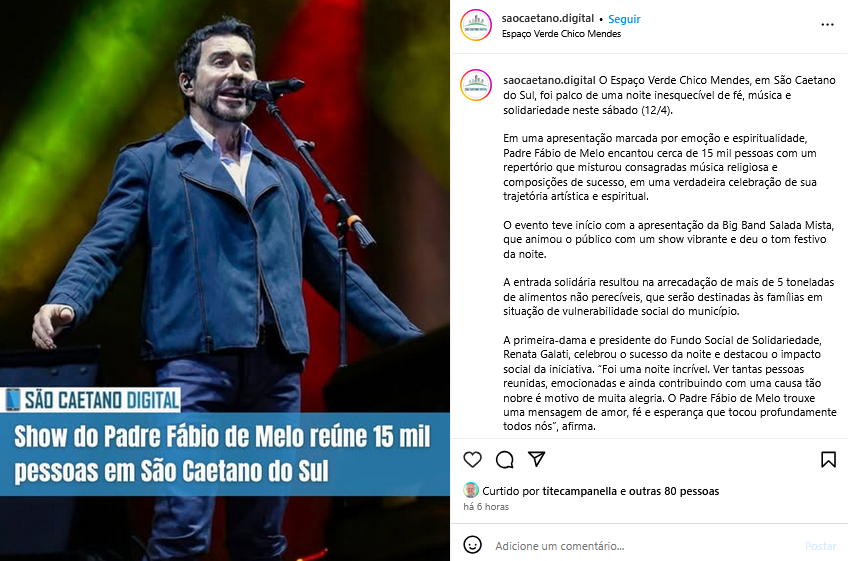Follow the account via Seguir
This screenshot has height=561, width=848.
pyautogui.click(x=624, y=19)
